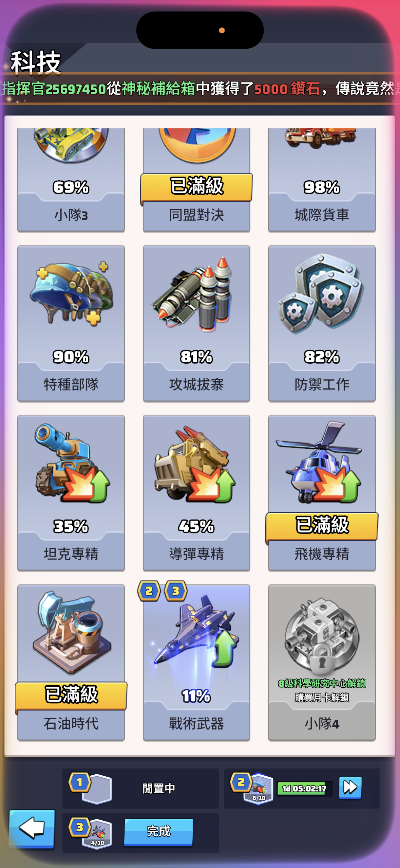Open the 小隊3 tech card
This screenshot has width=400, height=868.
click(71, 180)
